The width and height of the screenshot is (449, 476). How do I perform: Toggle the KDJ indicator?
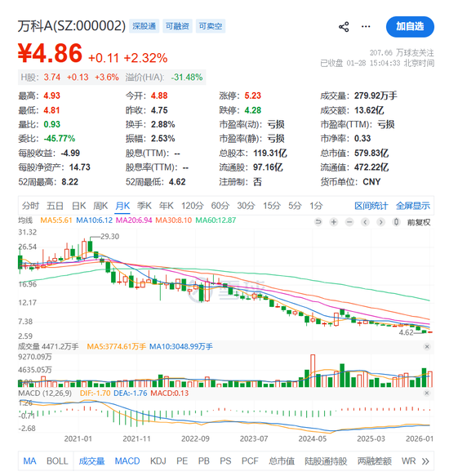[x=158, y=460]
